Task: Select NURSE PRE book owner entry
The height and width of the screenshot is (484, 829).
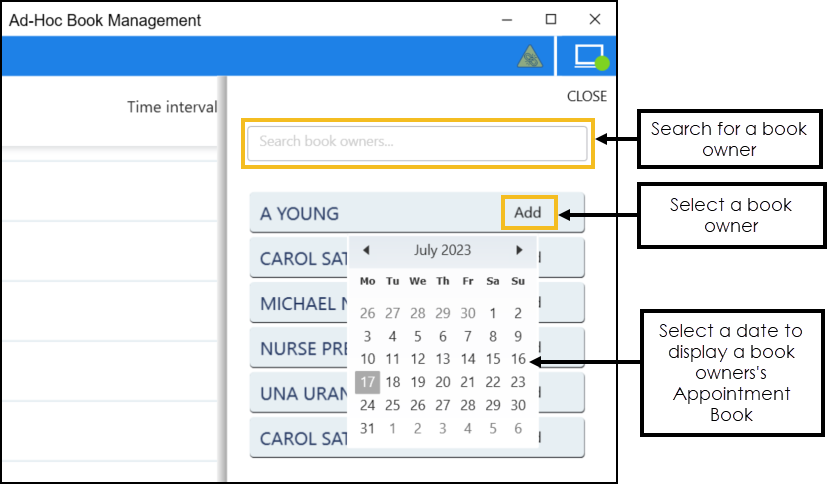Action: pos(299,348)
